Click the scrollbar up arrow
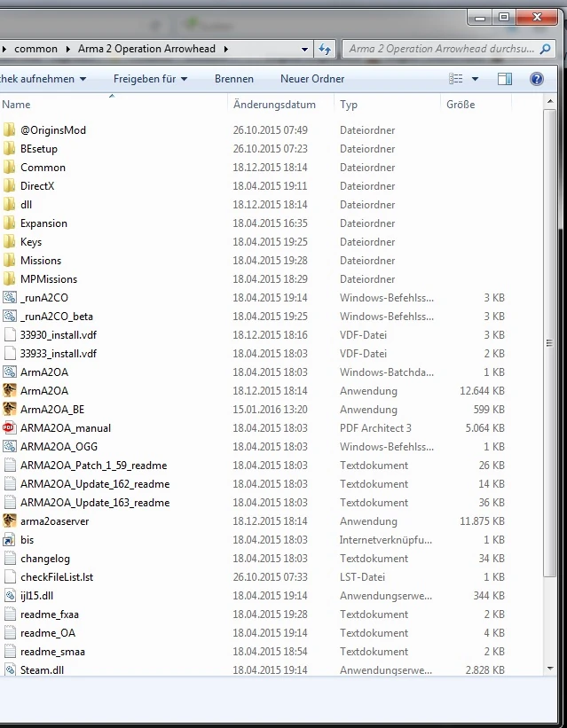The width and height of the screenshot is (567, 728). (550, 102)
